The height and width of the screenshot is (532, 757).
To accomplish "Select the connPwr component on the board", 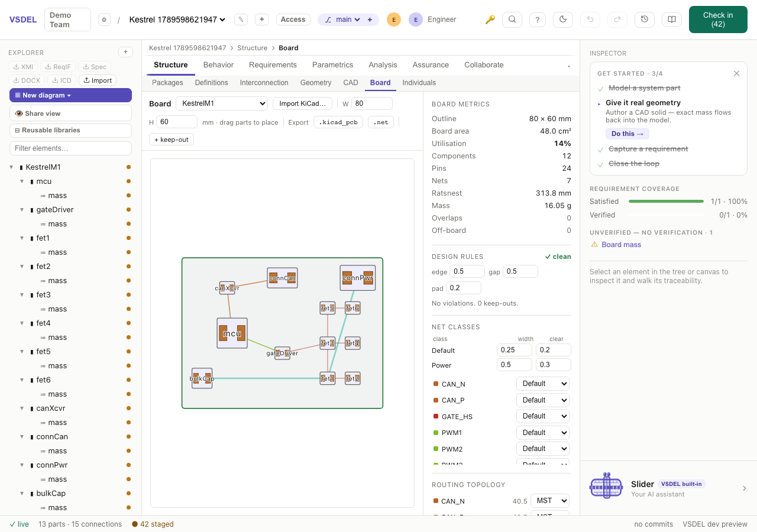I will click(358, 278).
